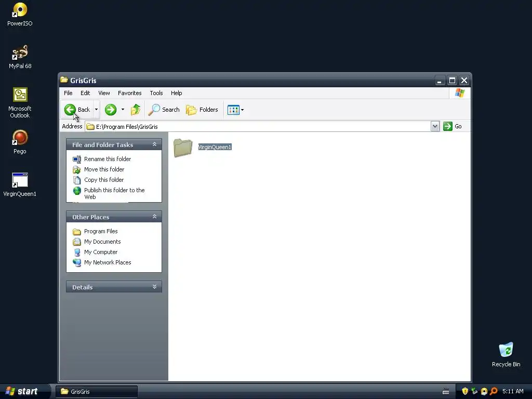Click the Windows flag logo in menu bar

460,93
